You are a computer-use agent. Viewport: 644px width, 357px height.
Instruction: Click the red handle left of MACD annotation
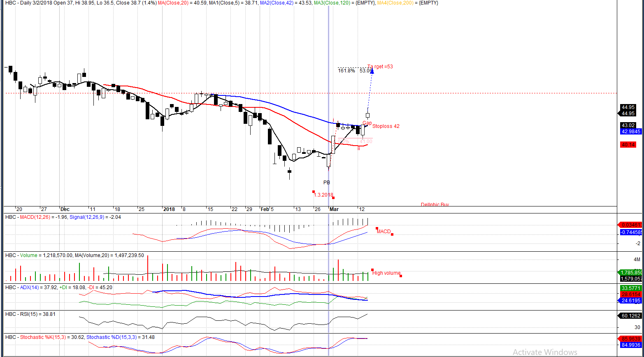pyautogui.click(x=377, y=228)
